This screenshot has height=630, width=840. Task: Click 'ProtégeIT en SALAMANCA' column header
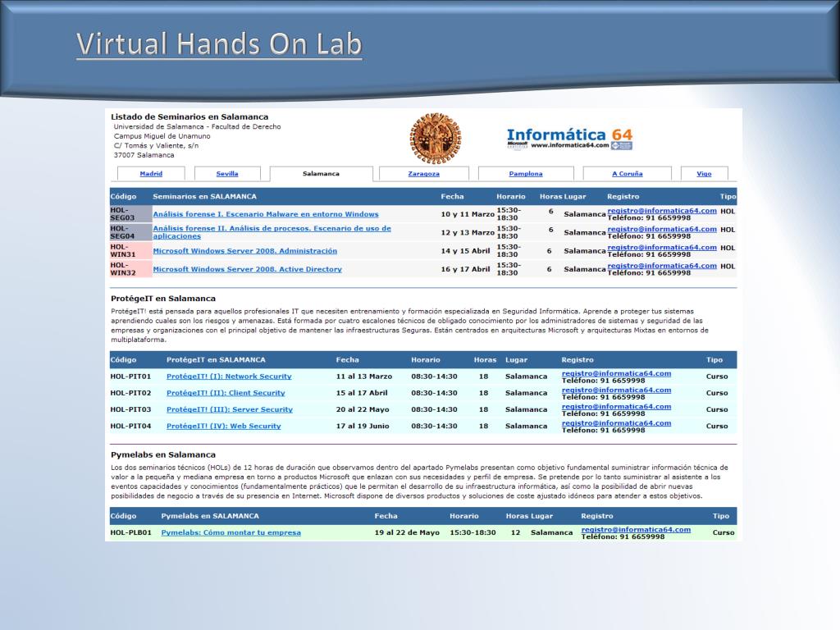(x=216, y=360)
